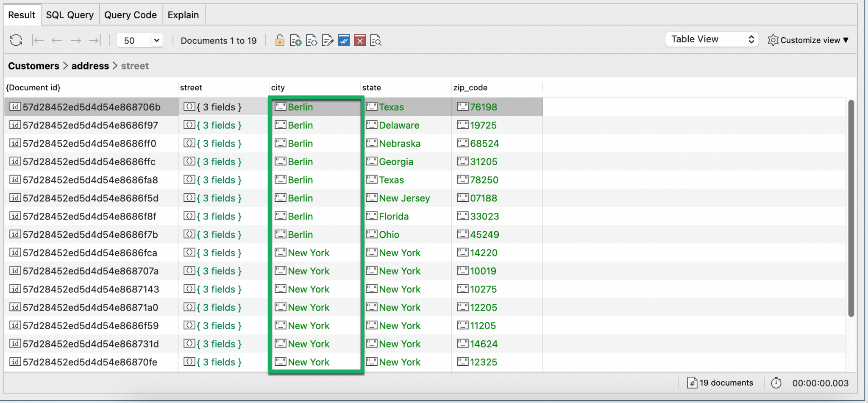Click zip code cell 68524
The height and width of the screenshot is (403, 868).
pos(497,143)
